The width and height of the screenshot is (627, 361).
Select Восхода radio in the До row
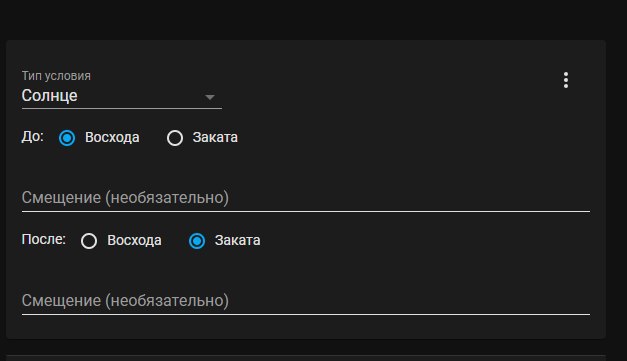click(67, 138)
